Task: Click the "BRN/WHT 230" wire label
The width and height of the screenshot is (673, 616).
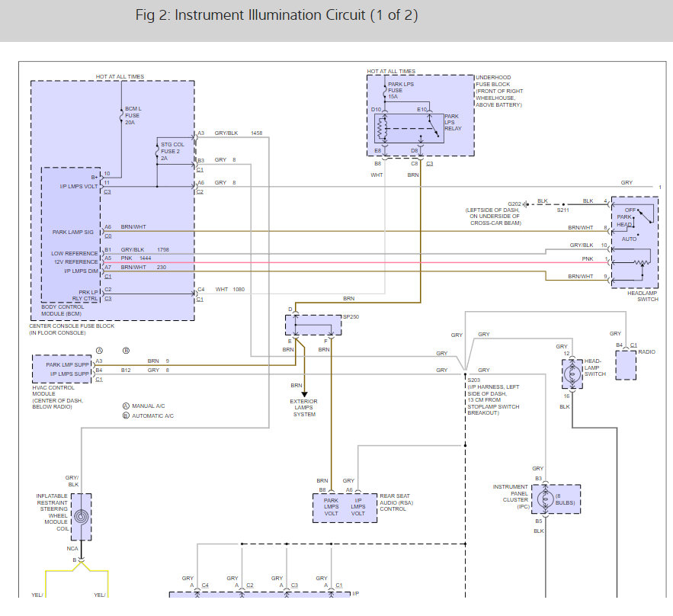Action: (x=143, y=267)
